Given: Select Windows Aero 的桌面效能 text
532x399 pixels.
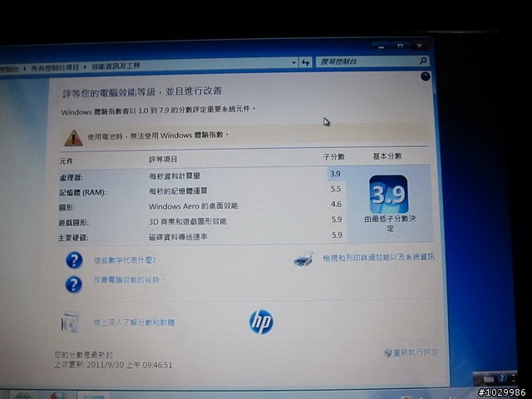Looking at the screenshot, I should point(193,206).
